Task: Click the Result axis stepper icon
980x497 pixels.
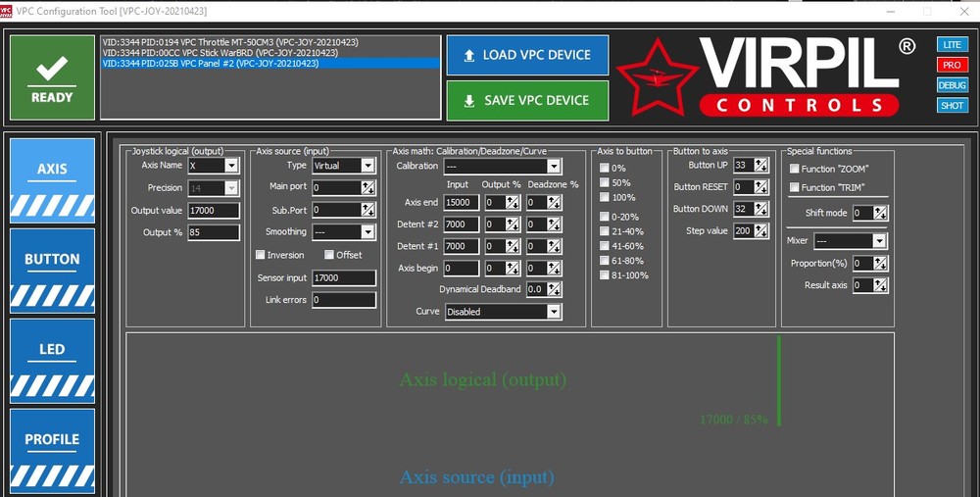Action: pos(880,285)
